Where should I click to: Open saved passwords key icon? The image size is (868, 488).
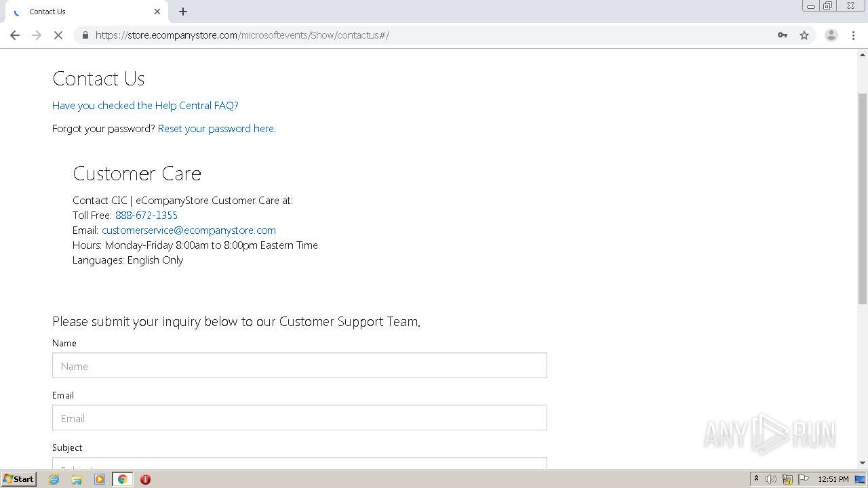tap(783, 35)
